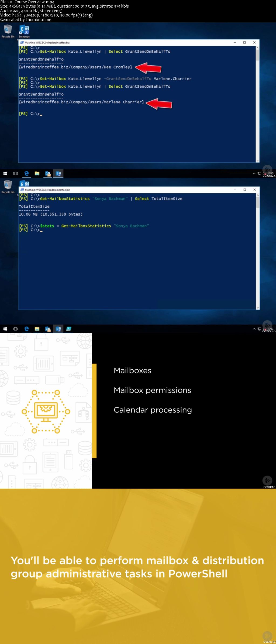Screen dimensions: 276x644
Task: Click the 10.06 MB (10,551,359 bytes) value
Action: pos(50,214)
